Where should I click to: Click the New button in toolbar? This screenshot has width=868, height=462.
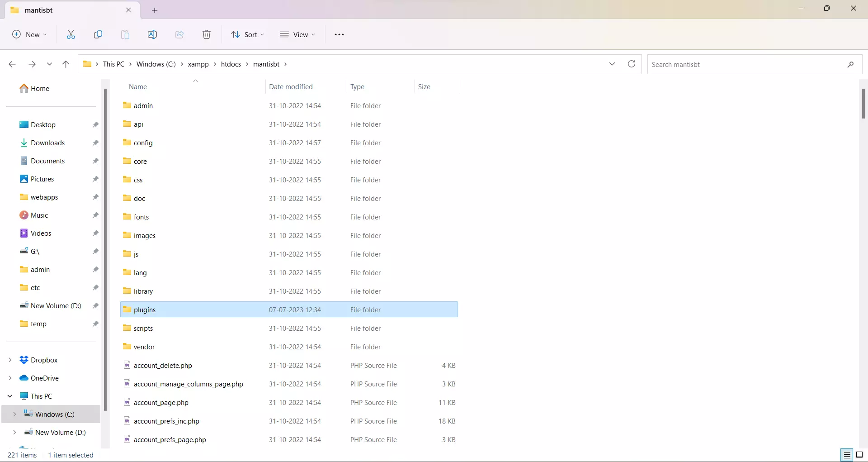[x=29, y=34]
